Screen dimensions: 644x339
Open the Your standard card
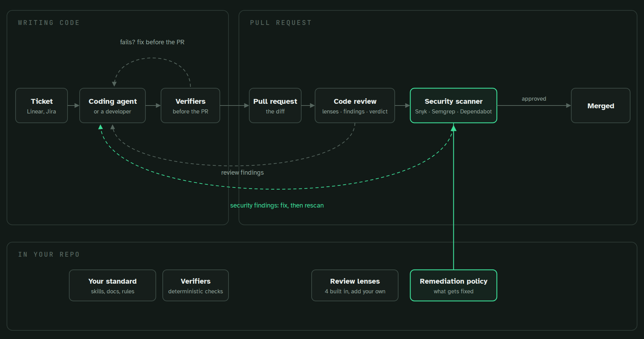(x=113, y=285)
